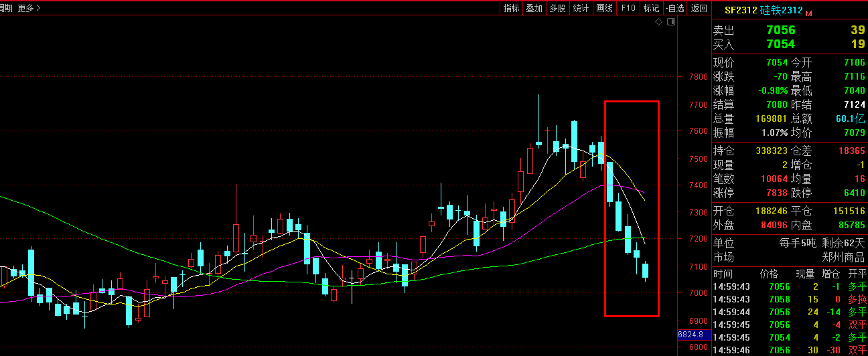Open the 指标 indicators menu

tap(511, 8)
